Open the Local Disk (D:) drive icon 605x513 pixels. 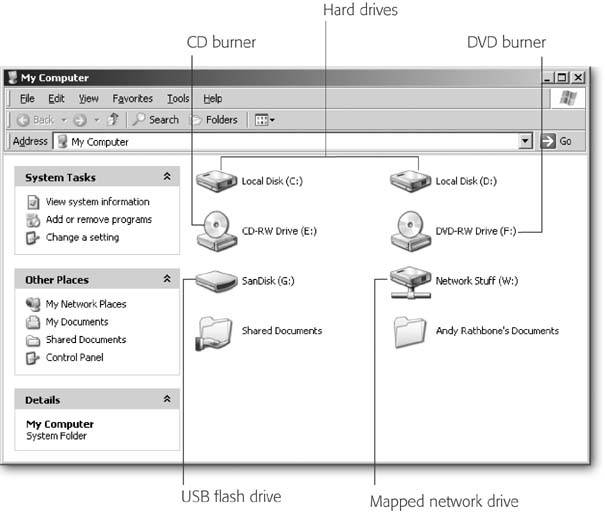(411, 181)
